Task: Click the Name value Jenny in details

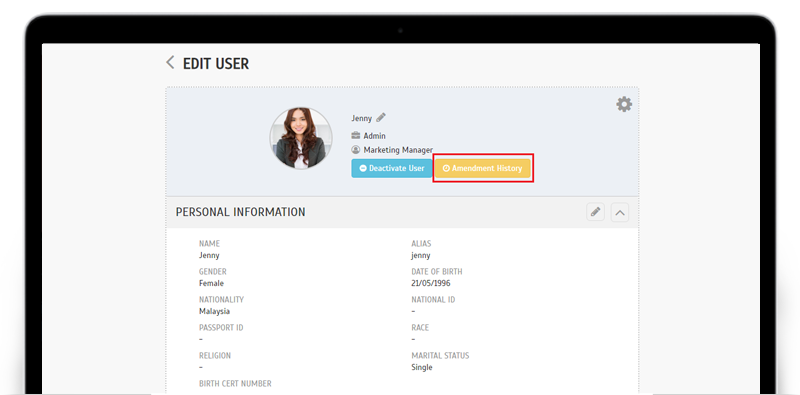Action: [209, 255]
